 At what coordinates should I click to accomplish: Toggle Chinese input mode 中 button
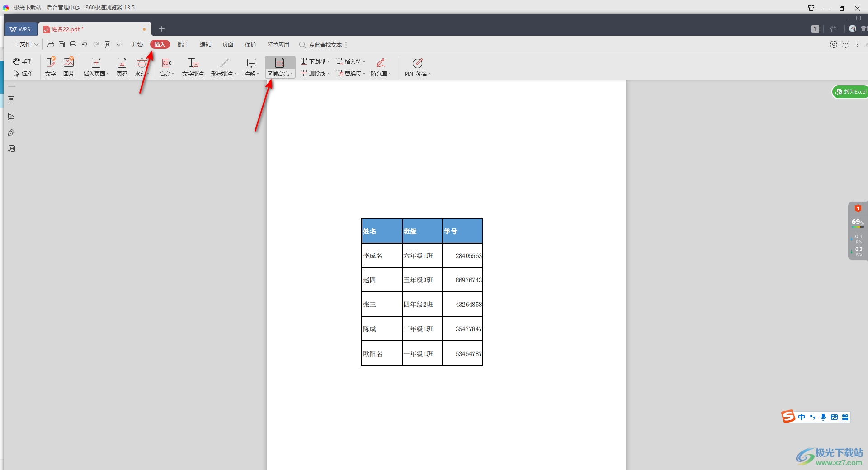click(802, 417)
